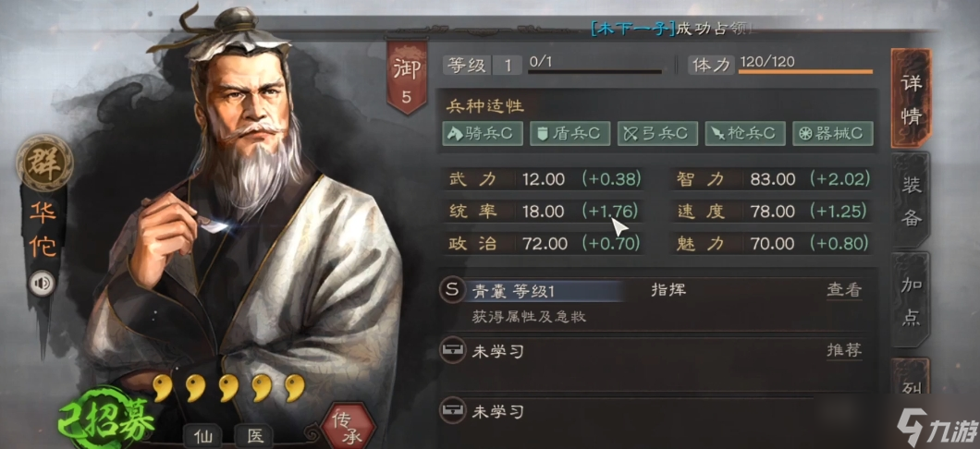Open the third 未学习 skill slot

click(656, 411)
